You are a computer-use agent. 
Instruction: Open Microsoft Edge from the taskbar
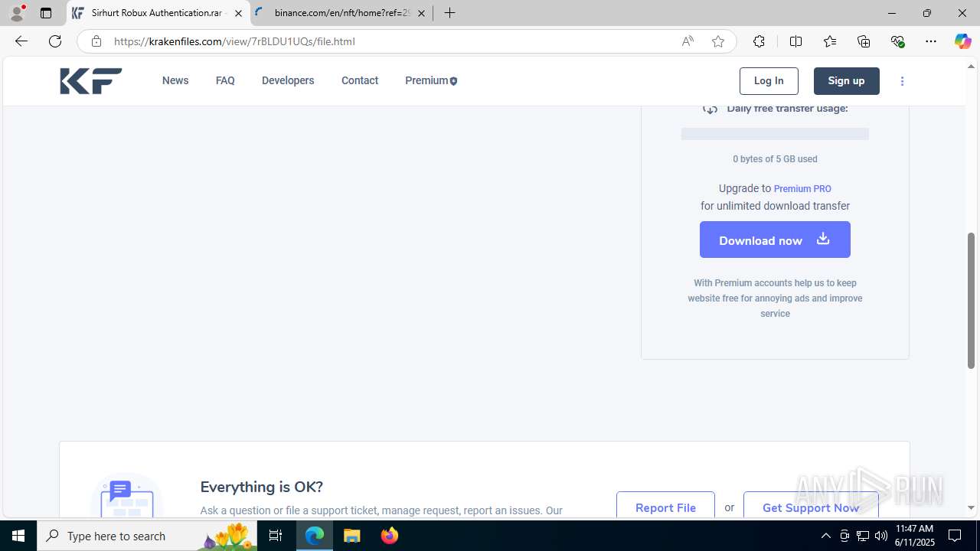click(315, 536)
